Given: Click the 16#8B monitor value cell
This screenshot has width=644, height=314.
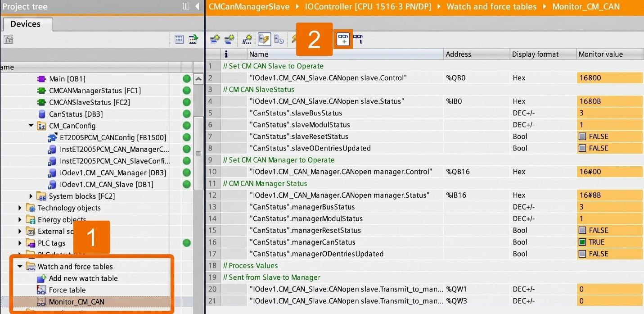Looking at the screenshot, I should (x=610, y=195).
